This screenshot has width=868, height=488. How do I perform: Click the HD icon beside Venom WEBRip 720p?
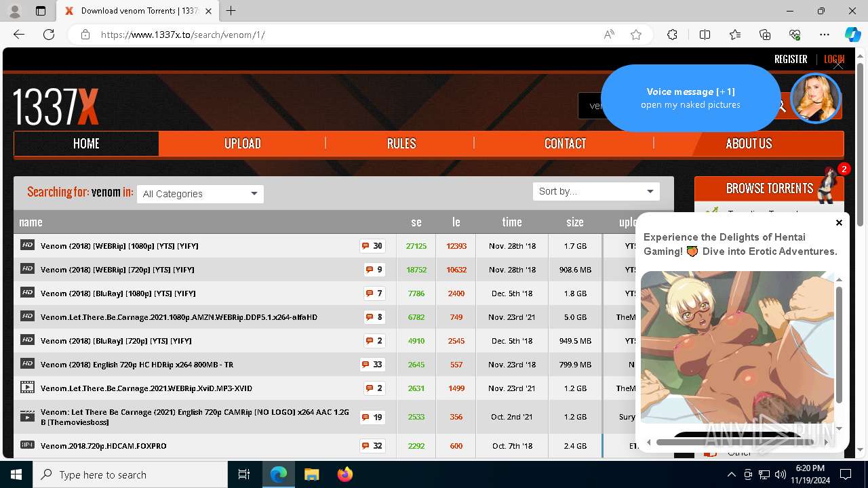tap(27, 269)
